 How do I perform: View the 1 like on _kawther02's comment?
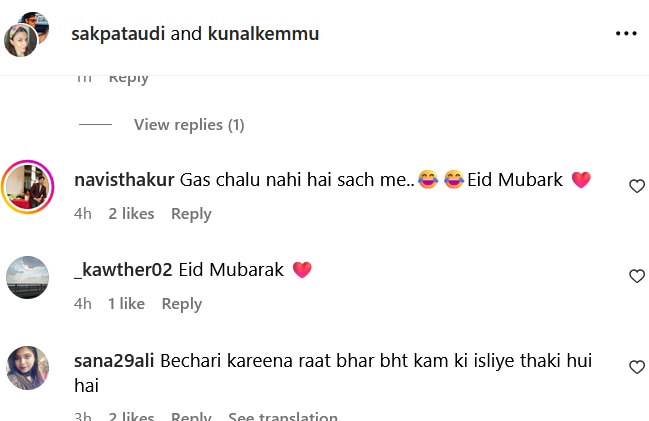pyautogui.click(x=127, y=303)
